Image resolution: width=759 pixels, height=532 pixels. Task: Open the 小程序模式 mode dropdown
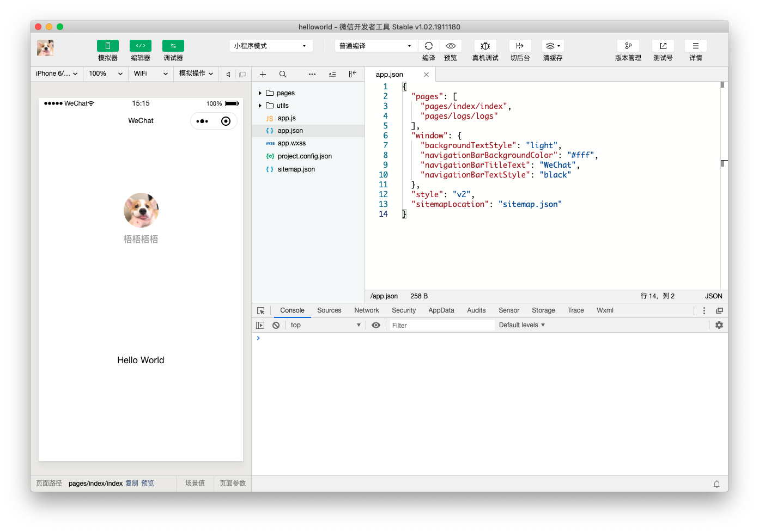271,46
